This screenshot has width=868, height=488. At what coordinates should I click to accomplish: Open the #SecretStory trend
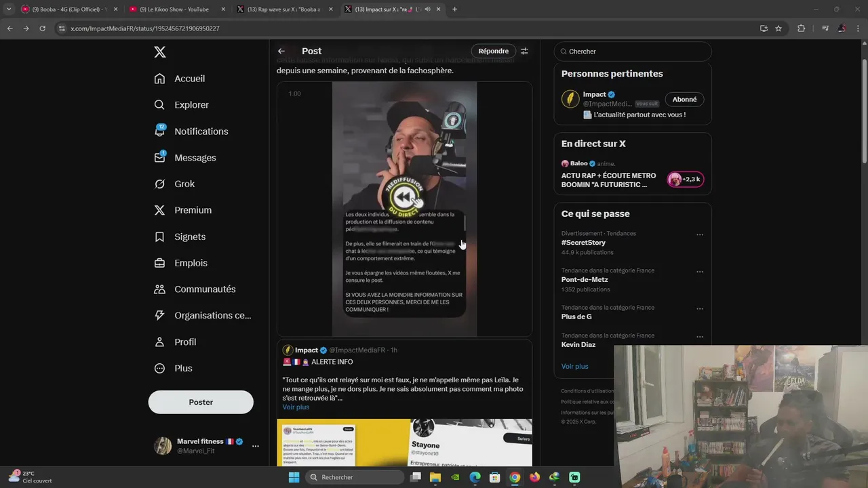(583, 243)
